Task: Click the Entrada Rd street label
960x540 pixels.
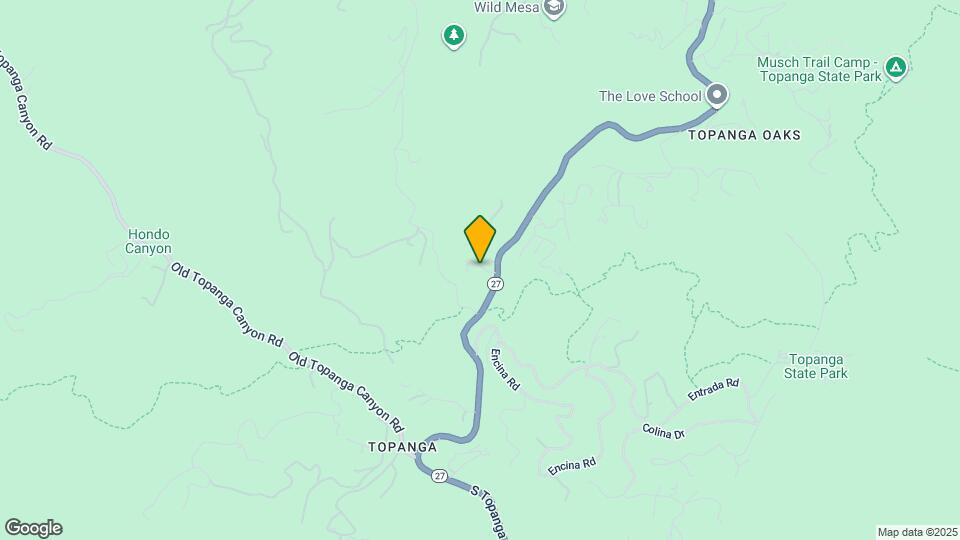Action: (x=713, y=390)
